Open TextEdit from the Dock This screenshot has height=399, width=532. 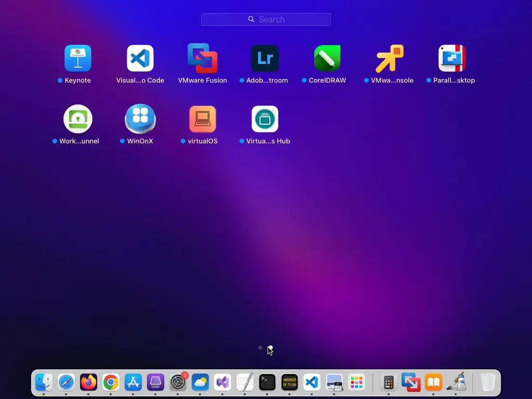[245, 382]
